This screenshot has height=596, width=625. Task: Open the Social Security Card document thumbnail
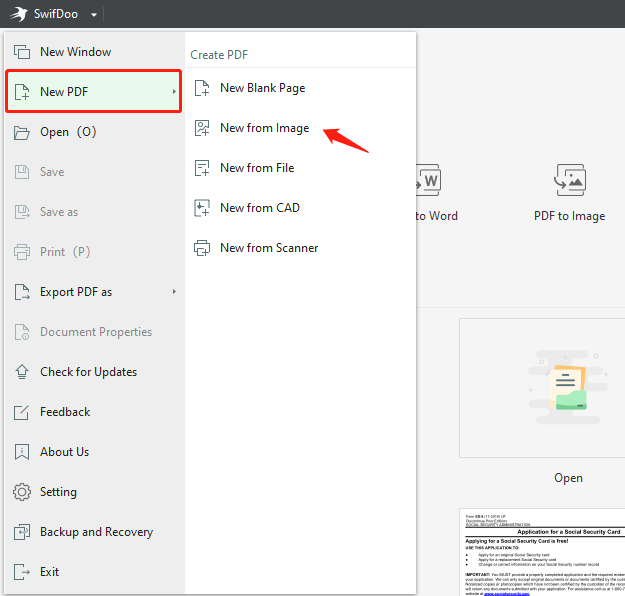coord(542,552)
